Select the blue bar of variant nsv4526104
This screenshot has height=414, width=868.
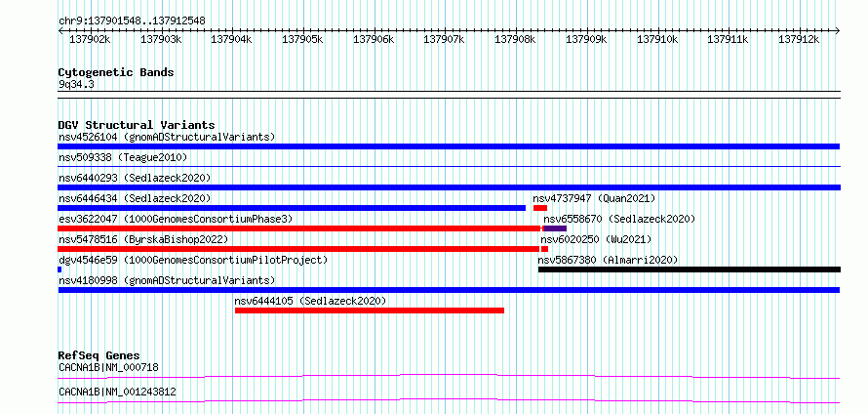pos(449,146)
